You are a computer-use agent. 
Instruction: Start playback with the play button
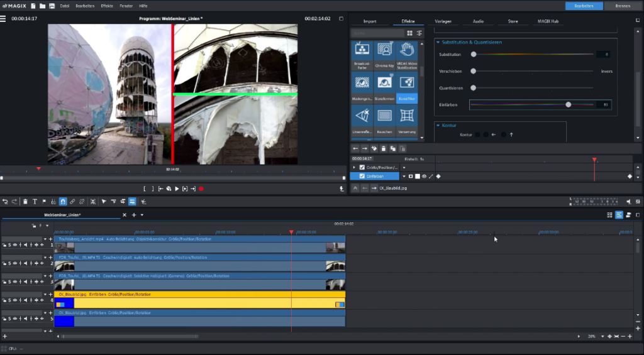pos(177,188)
